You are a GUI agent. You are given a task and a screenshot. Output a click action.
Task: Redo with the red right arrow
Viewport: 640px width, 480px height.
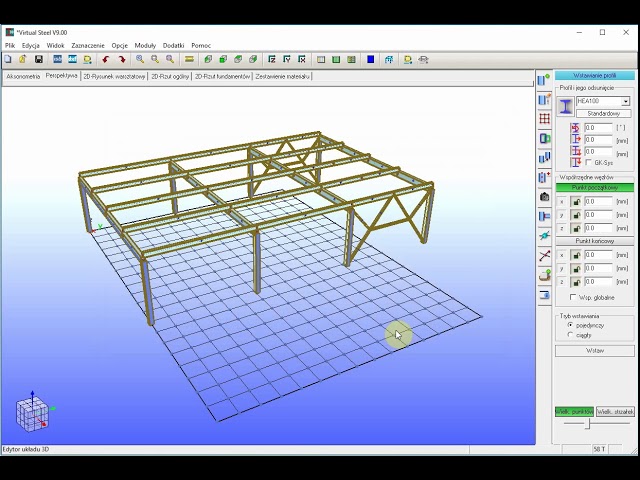122,60
